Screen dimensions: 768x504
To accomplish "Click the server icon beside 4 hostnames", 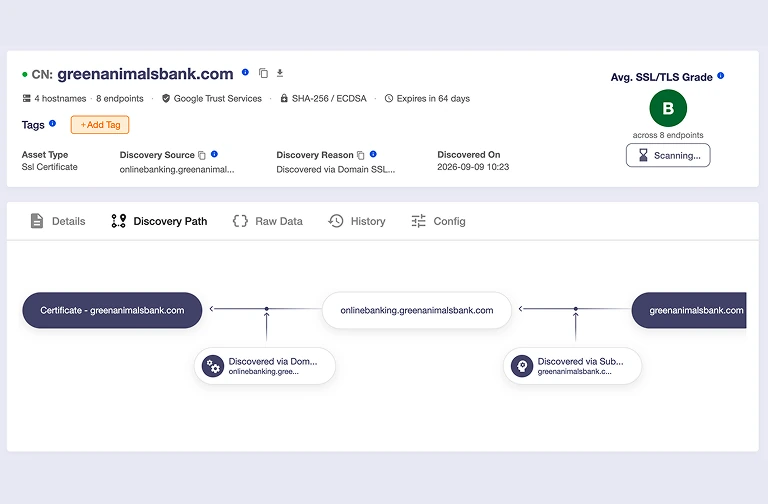I will point(26,98).
